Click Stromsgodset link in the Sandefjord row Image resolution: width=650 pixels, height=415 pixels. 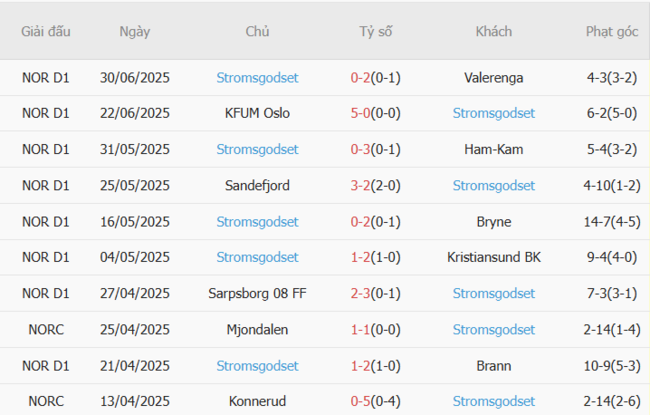click(x=493, y=185)
